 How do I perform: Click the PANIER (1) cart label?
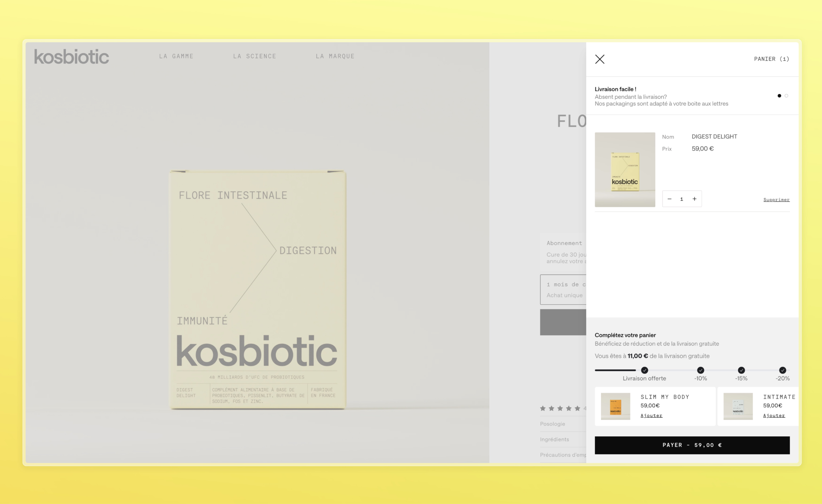click(x=772, y=59)
